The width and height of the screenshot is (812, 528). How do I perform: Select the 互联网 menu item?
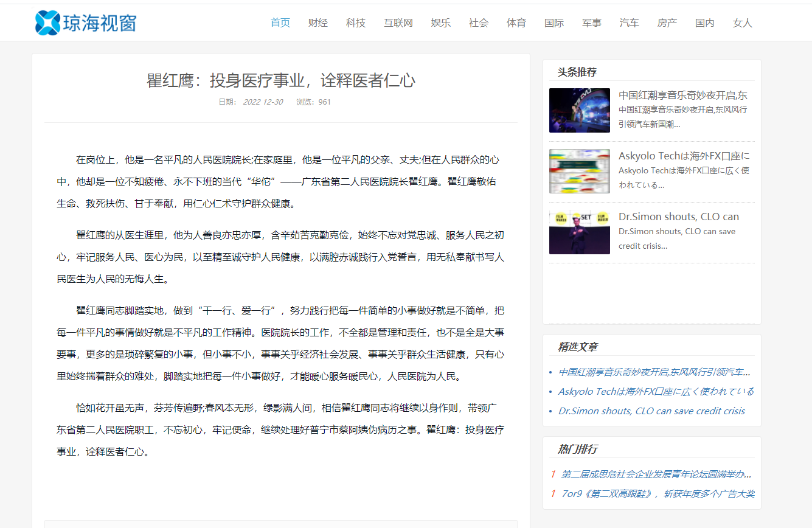point(398,23)
